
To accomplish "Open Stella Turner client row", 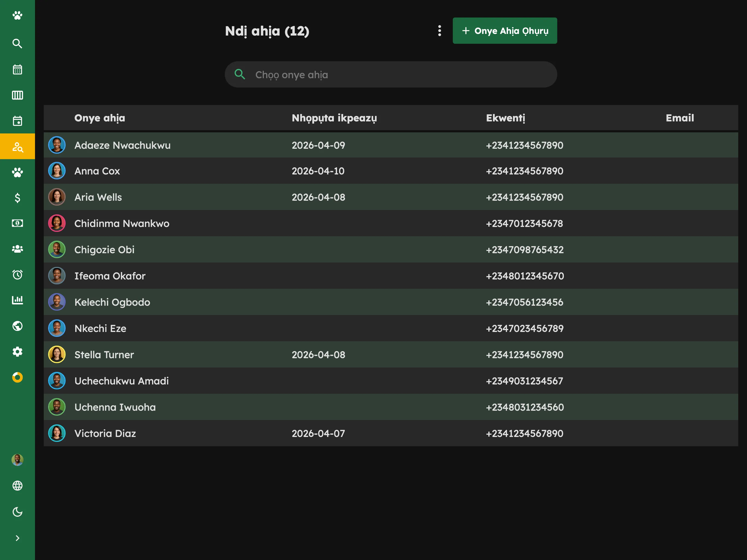I will [x=391, y=355].
